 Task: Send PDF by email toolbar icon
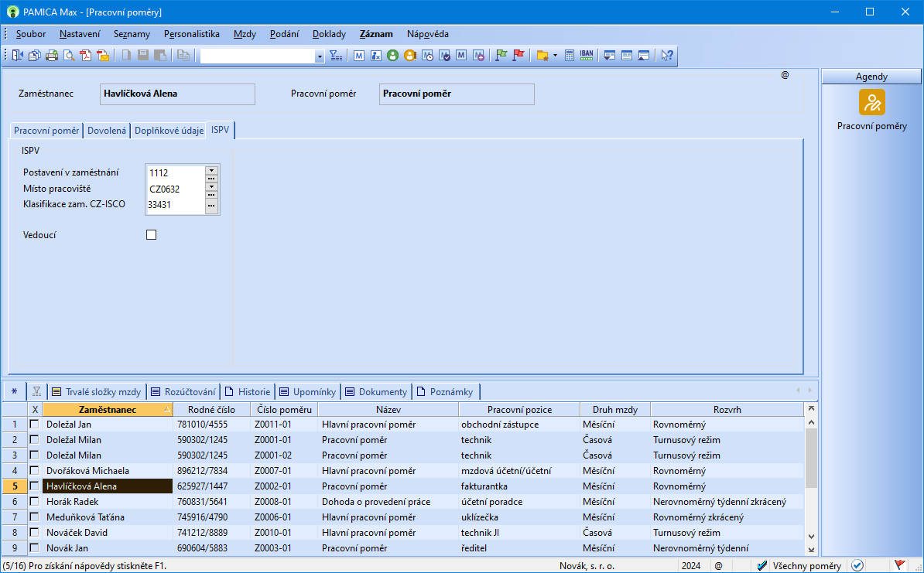(103, 56)
